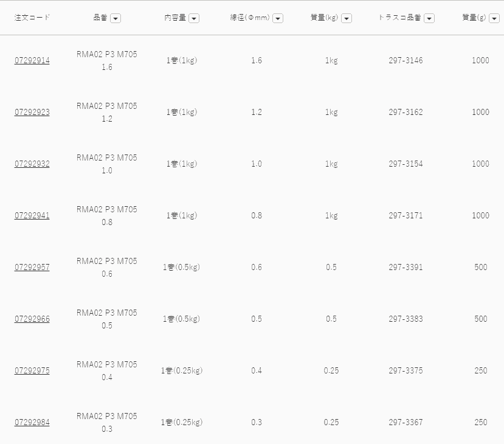Open the 品番 column filter dropdown

116,18
